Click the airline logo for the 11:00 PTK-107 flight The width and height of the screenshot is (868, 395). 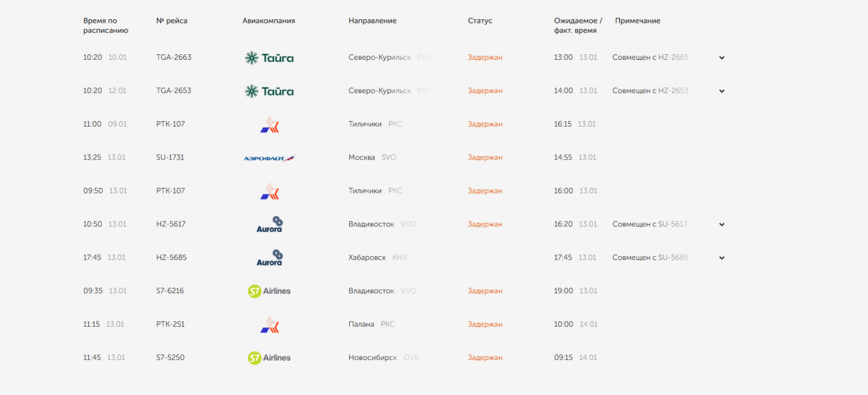coord(269,125)
